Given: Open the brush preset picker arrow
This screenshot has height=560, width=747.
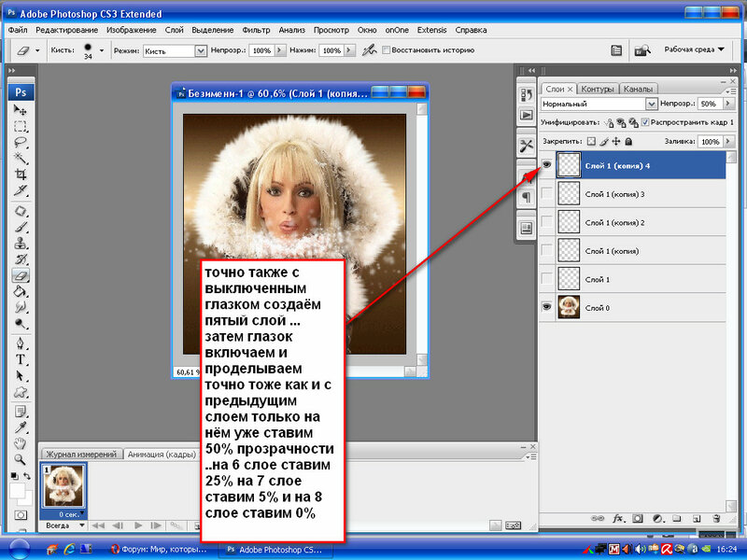Looking at the screenshot, I should pos(102,50).
